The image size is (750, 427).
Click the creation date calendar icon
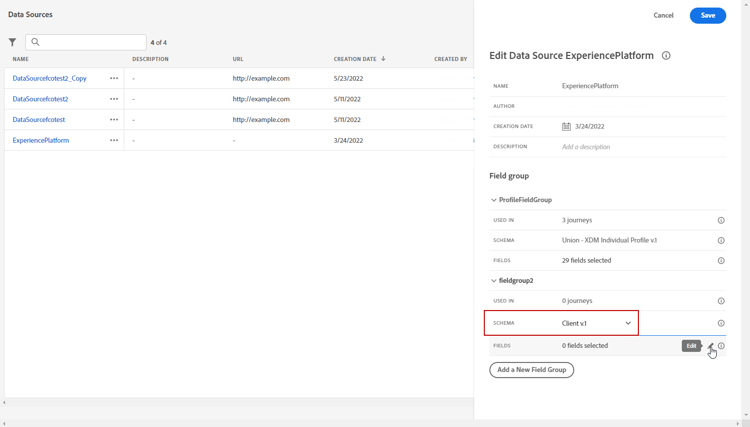click(x=566, y=127)
